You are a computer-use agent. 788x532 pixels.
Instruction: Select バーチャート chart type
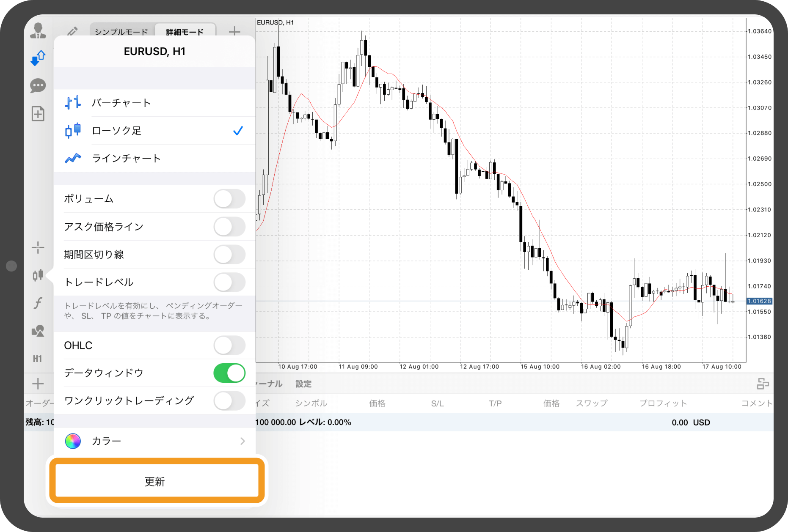(x=155, y=103)
